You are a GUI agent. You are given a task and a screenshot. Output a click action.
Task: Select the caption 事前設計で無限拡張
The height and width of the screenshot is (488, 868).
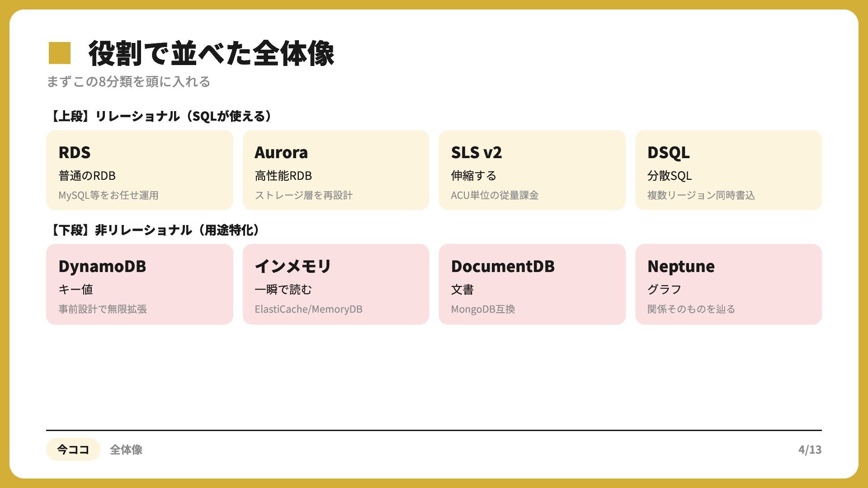[103, 309]
